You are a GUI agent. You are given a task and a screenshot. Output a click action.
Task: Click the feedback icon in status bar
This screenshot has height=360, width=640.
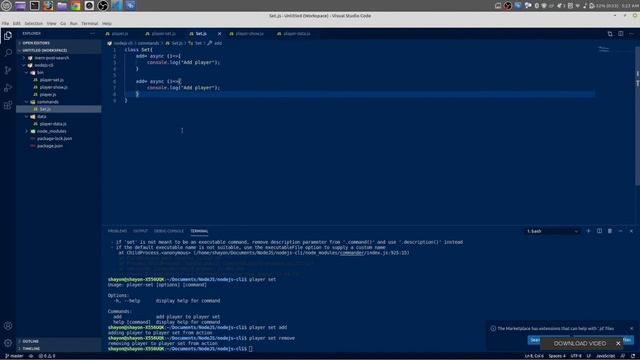(622, 356)
